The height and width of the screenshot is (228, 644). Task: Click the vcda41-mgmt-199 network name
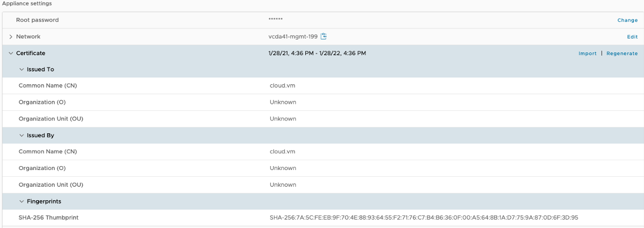293,37
